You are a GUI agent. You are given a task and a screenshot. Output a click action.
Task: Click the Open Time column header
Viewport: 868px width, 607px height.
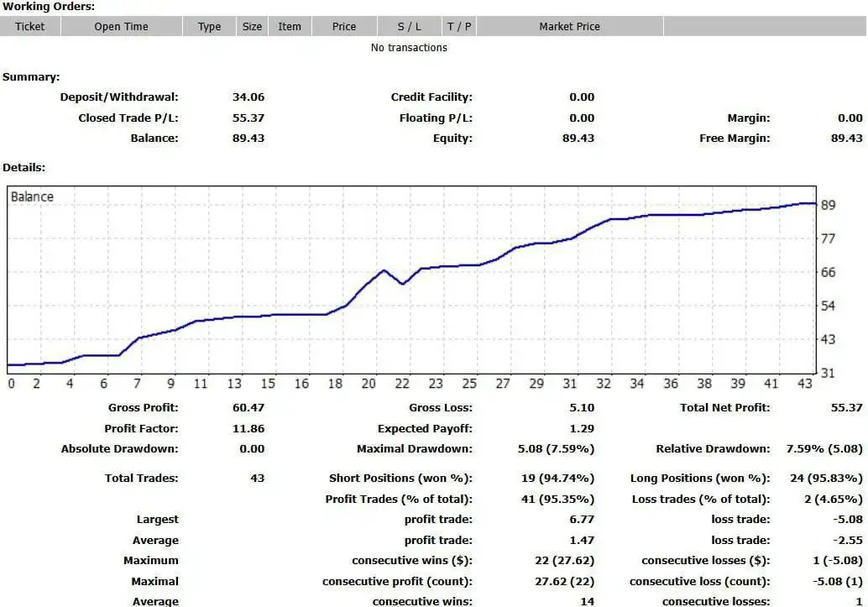pos(120,26)
